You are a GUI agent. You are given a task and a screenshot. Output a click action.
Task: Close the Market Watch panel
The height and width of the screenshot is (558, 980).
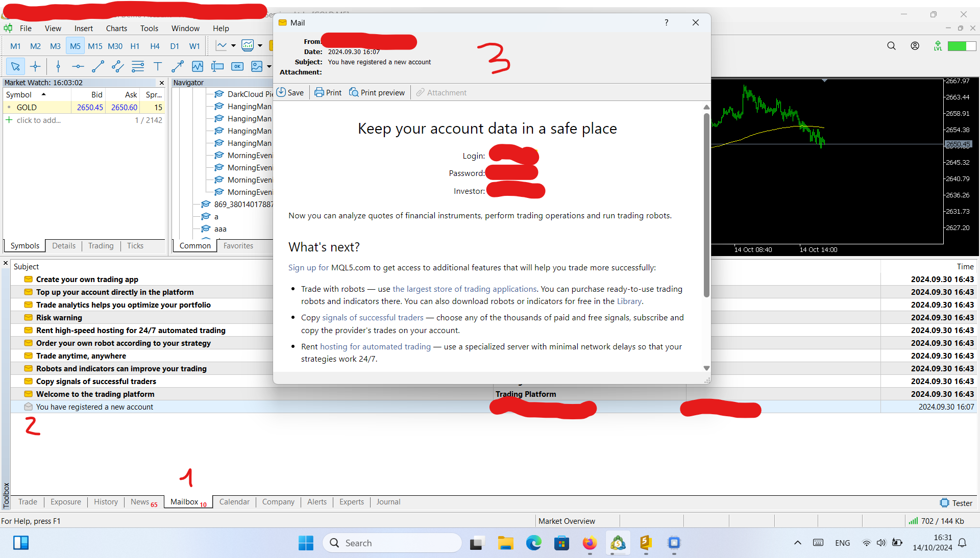pyautogui.click(x=162, y=83)
